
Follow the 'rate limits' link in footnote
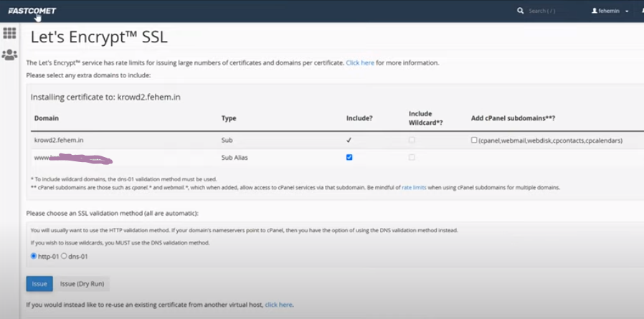click(414, 187)
